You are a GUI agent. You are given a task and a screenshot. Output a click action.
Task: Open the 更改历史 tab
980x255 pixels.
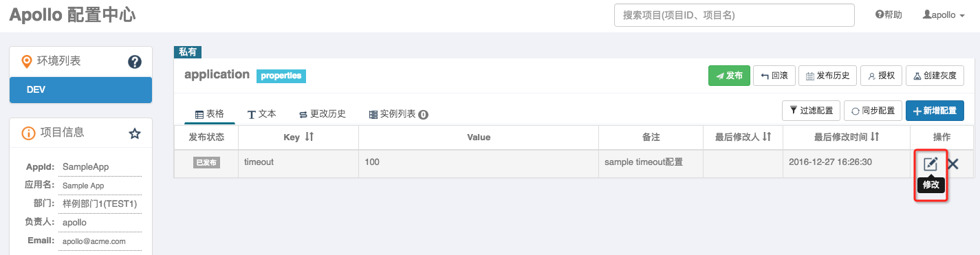(323, 114)
